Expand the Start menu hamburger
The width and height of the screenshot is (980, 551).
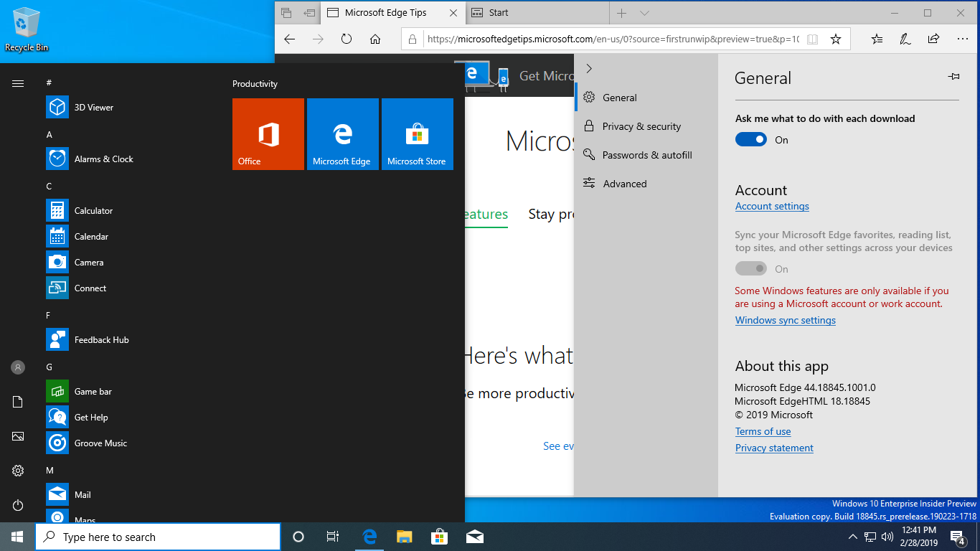[x=18, y=83]
